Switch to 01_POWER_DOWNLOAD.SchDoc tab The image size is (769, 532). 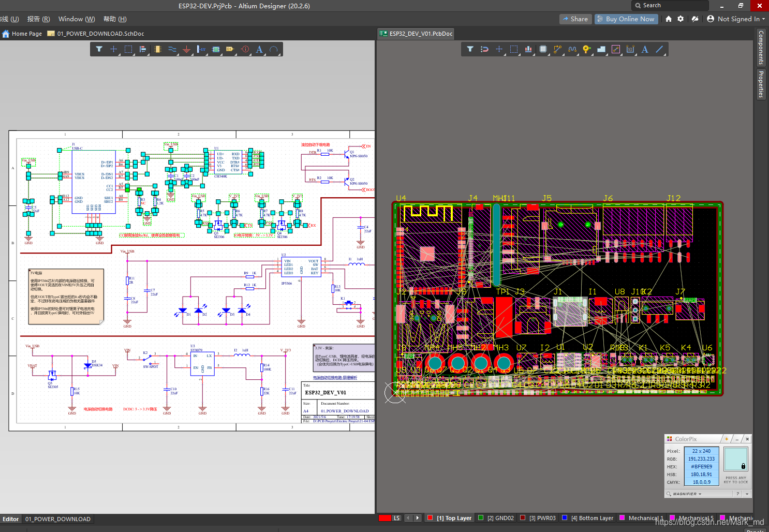point(96,34)
